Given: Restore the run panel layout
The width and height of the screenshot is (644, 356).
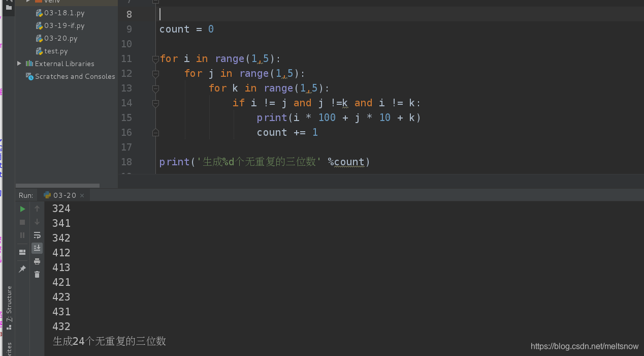Looking at the screenshot, I should [22, 252].
